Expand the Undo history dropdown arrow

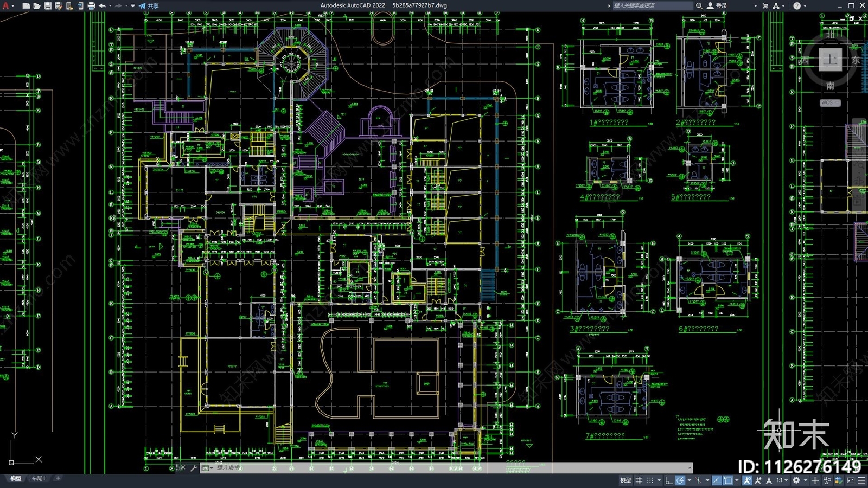(110, 5)
